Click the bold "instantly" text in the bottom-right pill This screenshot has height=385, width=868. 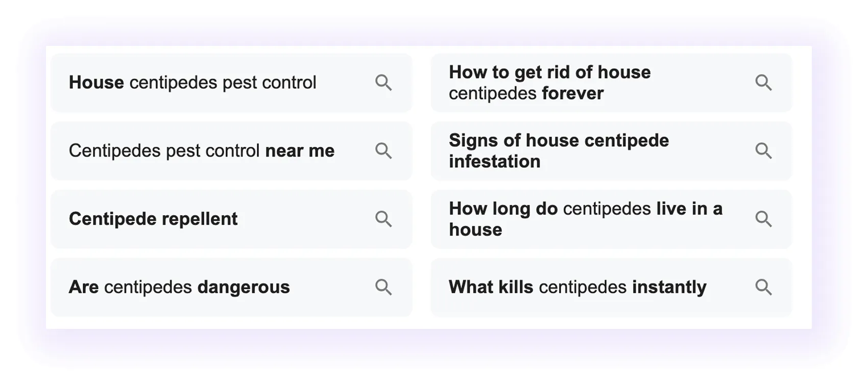tap(669, 287)
